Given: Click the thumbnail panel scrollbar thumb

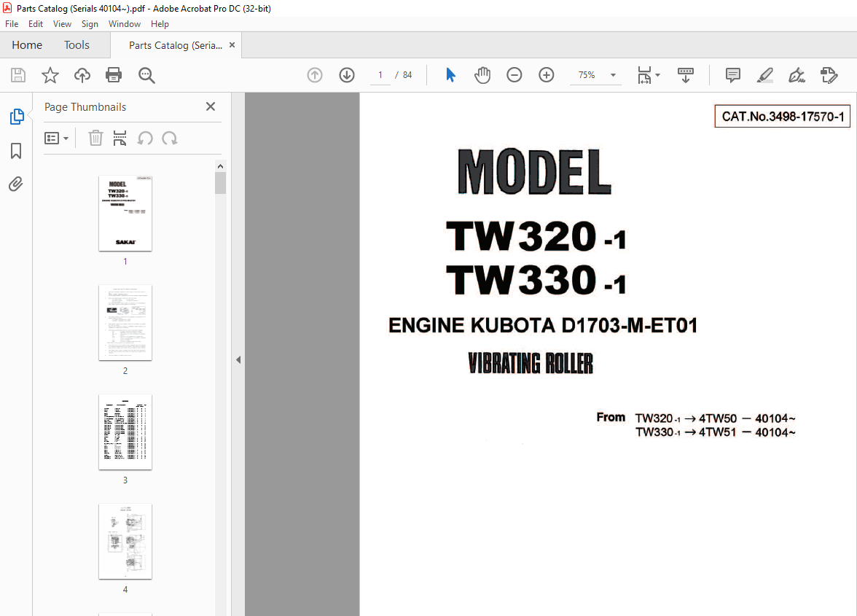Looking at the screenshot, I should tap(220, 183).
